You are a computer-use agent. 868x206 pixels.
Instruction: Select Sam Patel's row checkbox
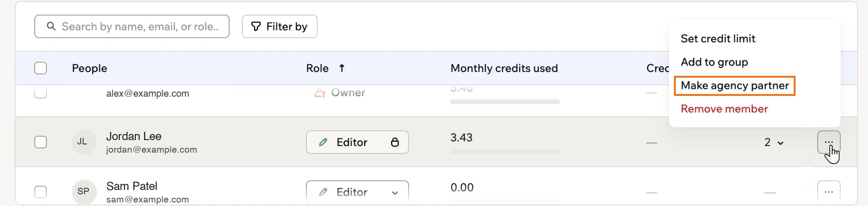40,192
